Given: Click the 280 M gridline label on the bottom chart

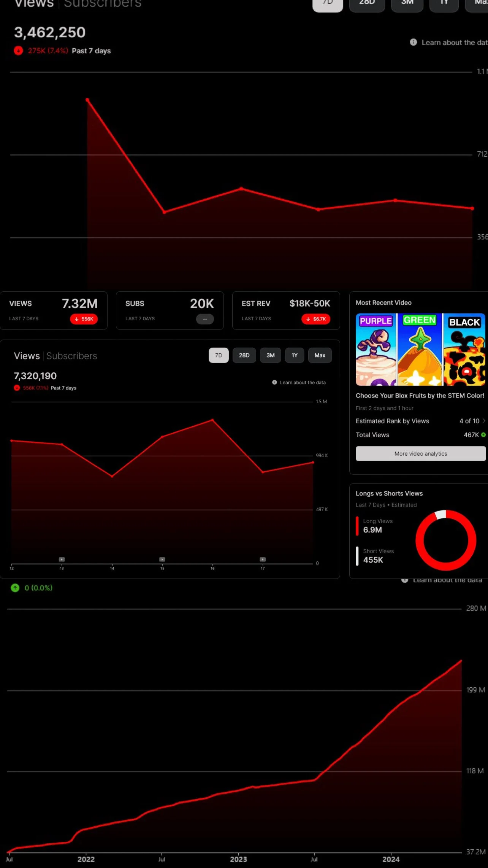Looking at the screenshot, I should (476, 609).
